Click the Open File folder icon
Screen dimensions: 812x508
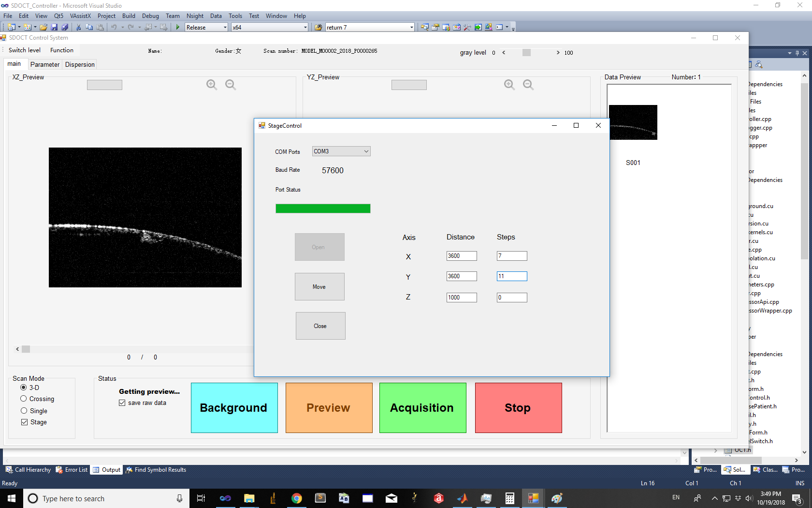[43, 28]
